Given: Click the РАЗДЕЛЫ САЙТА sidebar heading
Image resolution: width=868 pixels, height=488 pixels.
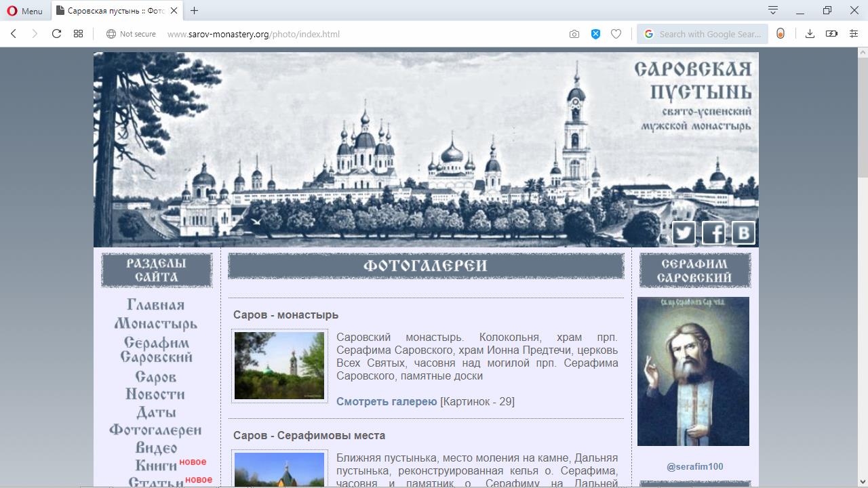Looking at the screenshot, I should pos(157,270).
